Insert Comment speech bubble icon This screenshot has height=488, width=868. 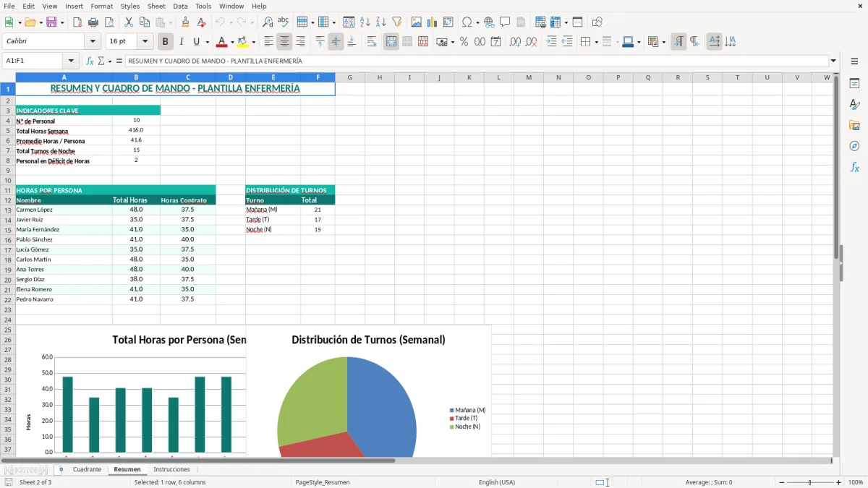coord(506,22)
